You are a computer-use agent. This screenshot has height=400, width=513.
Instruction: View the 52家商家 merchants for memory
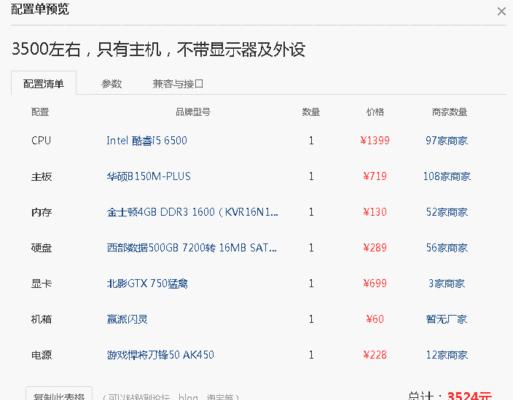(447, 212)
